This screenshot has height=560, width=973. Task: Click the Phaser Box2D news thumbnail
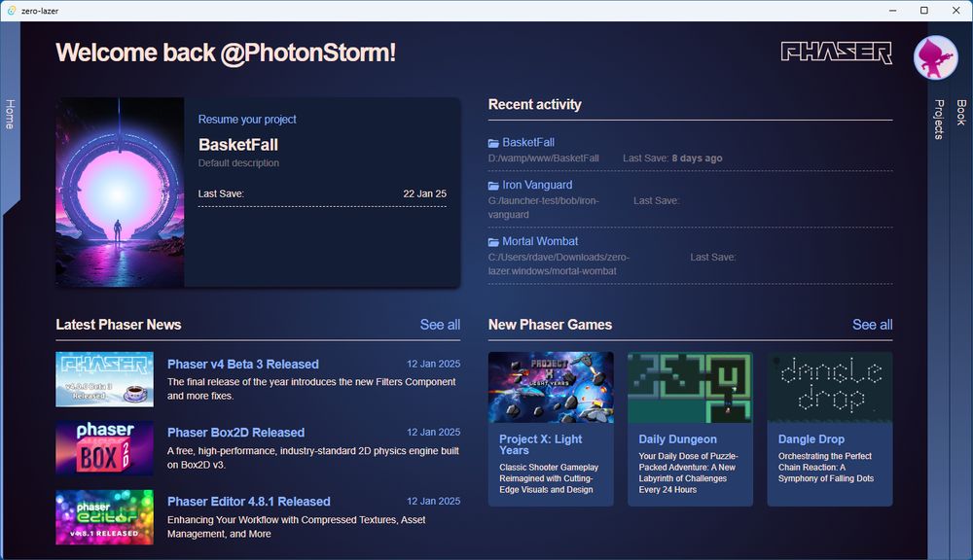[x=104, y=448]
